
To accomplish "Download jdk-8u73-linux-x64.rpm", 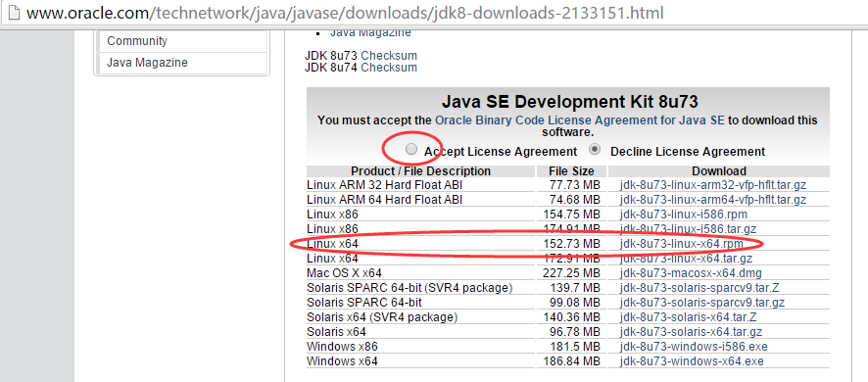I will [682, 244].
